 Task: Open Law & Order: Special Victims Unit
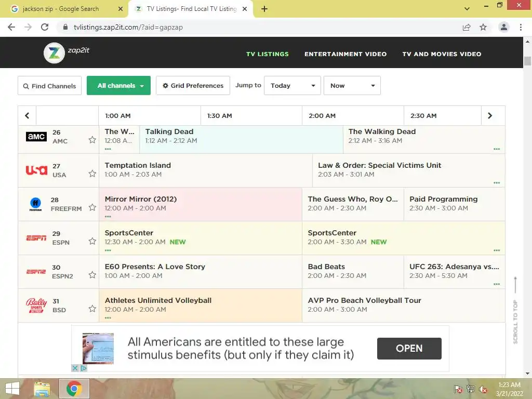(x=409, y=170)
